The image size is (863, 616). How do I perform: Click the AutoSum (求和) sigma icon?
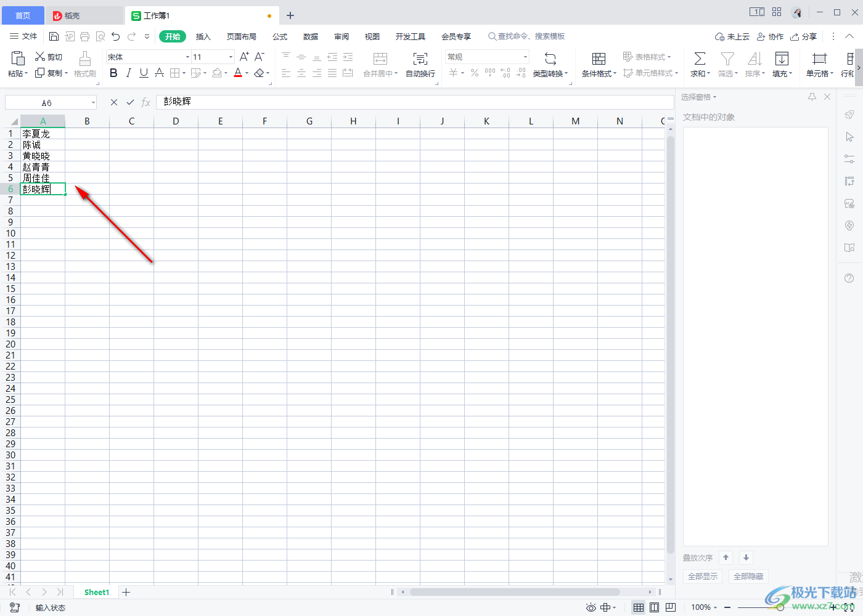click(x=700, y=59)
